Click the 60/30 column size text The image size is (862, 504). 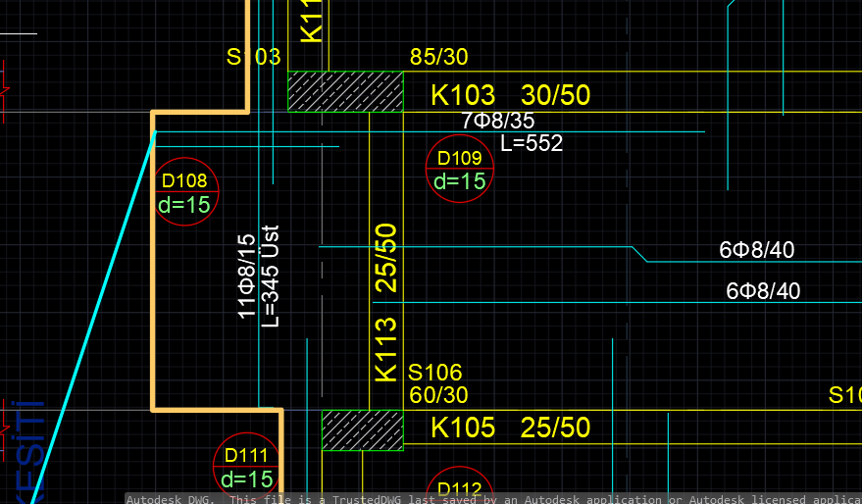click(x=438, y=395)
